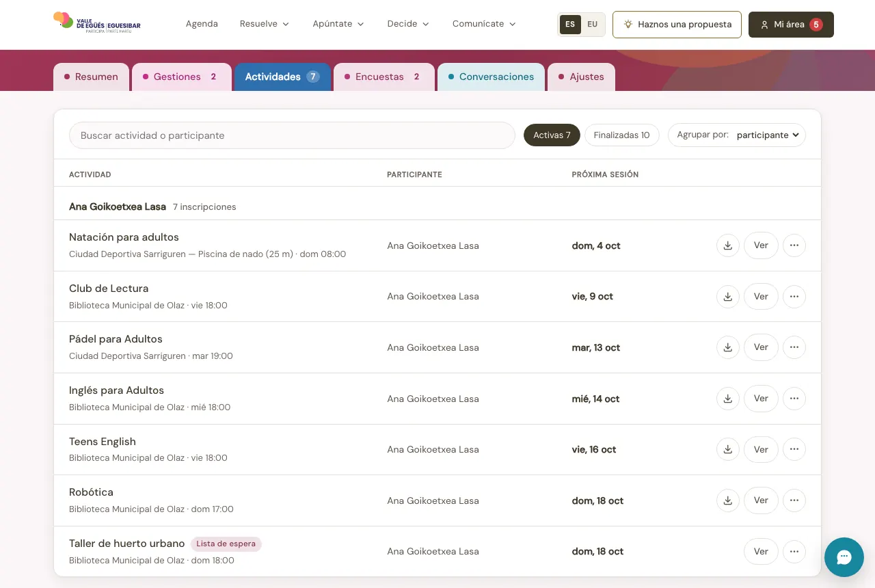Click the Robótica title
The height and width of the screenshot is (588, 875).
(91, 492)
